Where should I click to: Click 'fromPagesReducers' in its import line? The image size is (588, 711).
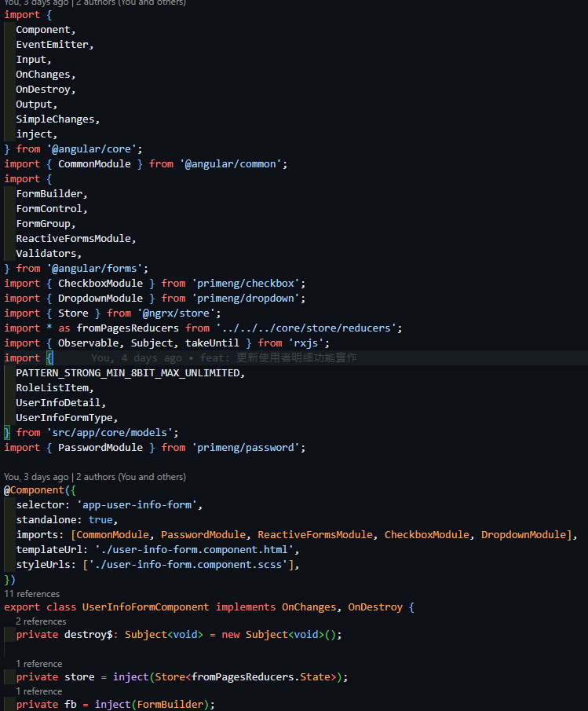click(128, 328)
